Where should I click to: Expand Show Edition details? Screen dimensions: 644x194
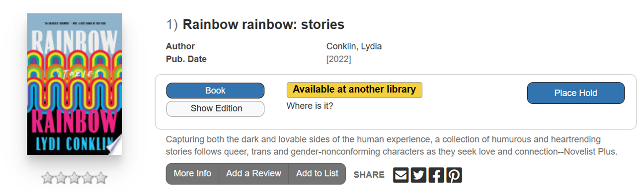pos(215,109)
